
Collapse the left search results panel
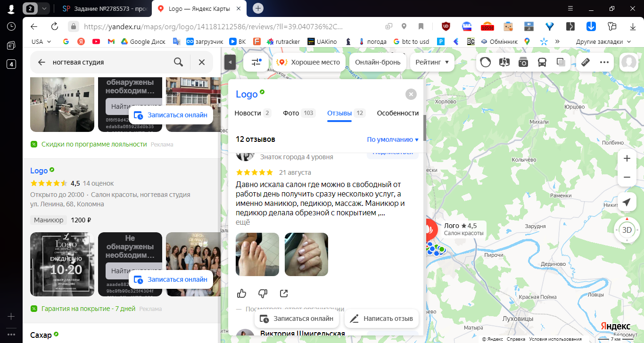tap(230, 62)
